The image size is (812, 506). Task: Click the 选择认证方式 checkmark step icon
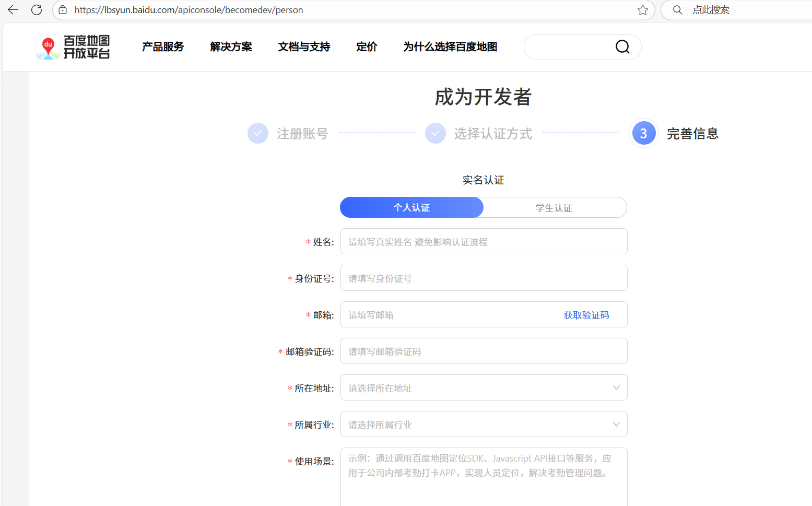[x=436, y=134]
